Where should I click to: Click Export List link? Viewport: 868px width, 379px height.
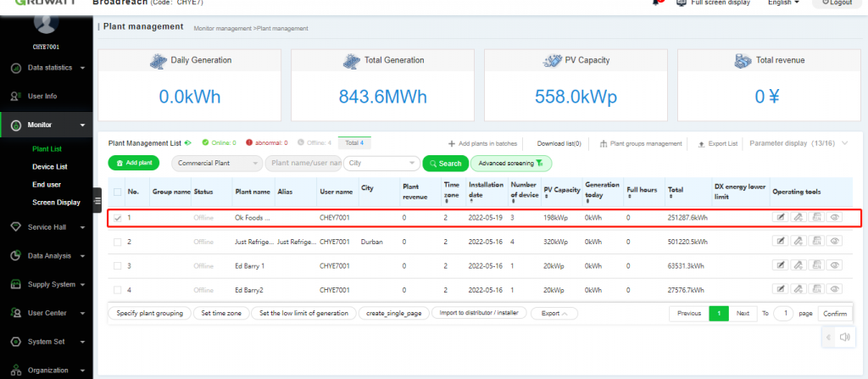click(718, 143)
